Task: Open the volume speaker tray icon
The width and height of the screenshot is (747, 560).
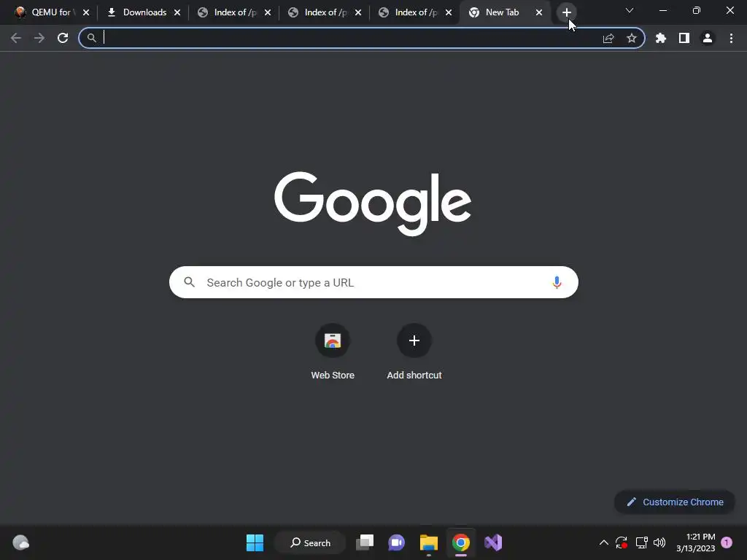Action: pyautogui.click(x=659, y=542)
